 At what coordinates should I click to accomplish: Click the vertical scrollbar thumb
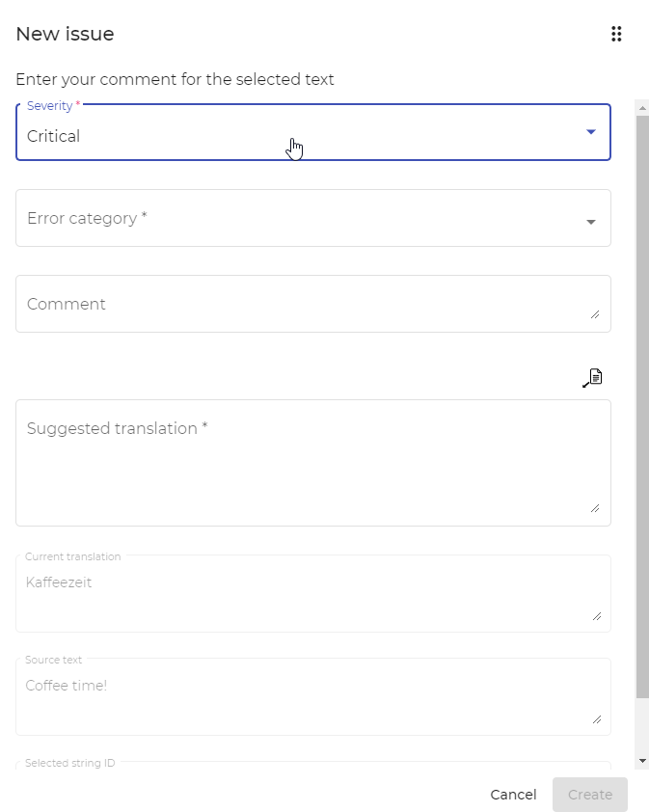642,407
